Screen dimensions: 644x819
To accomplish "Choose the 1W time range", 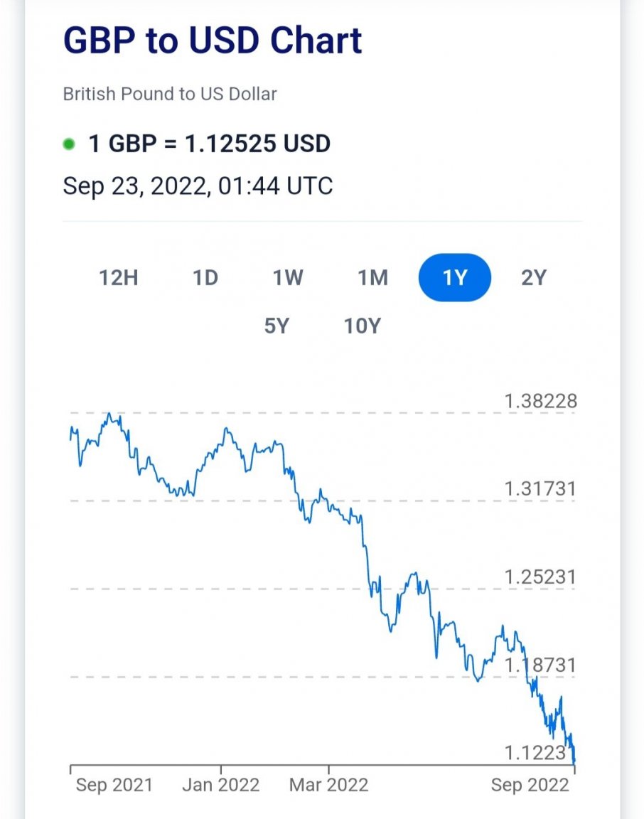I will coord(288,277).
